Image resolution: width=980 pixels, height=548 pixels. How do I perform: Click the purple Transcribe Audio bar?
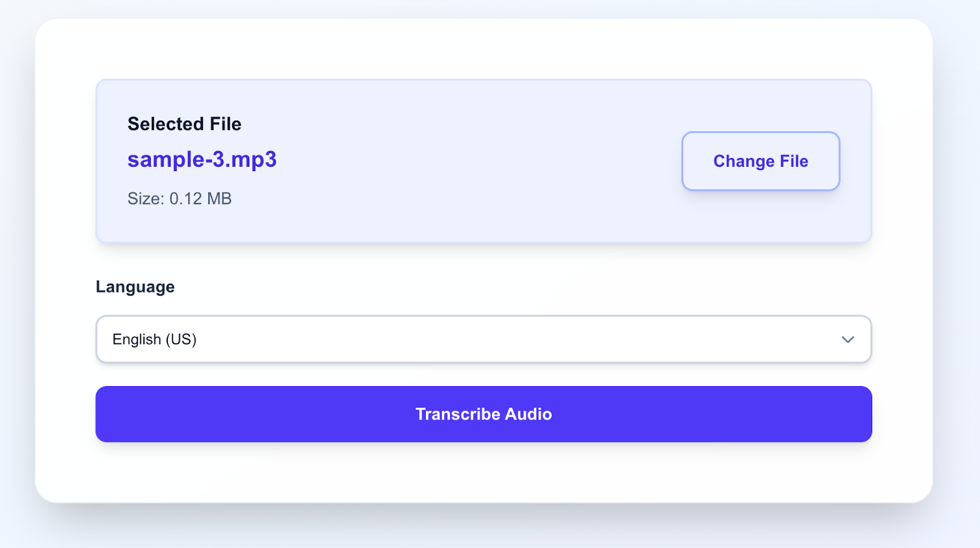484,414
